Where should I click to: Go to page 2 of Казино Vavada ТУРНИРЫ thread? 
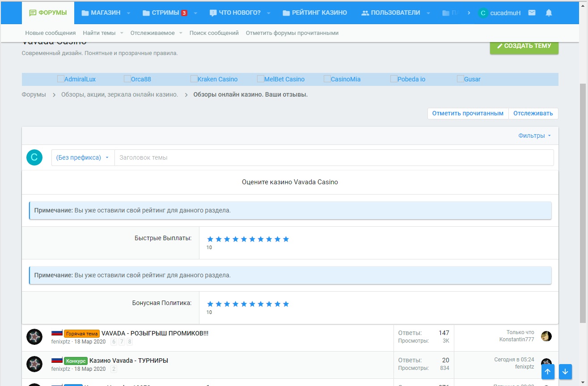pyautogui.click(x=114, y=369)
